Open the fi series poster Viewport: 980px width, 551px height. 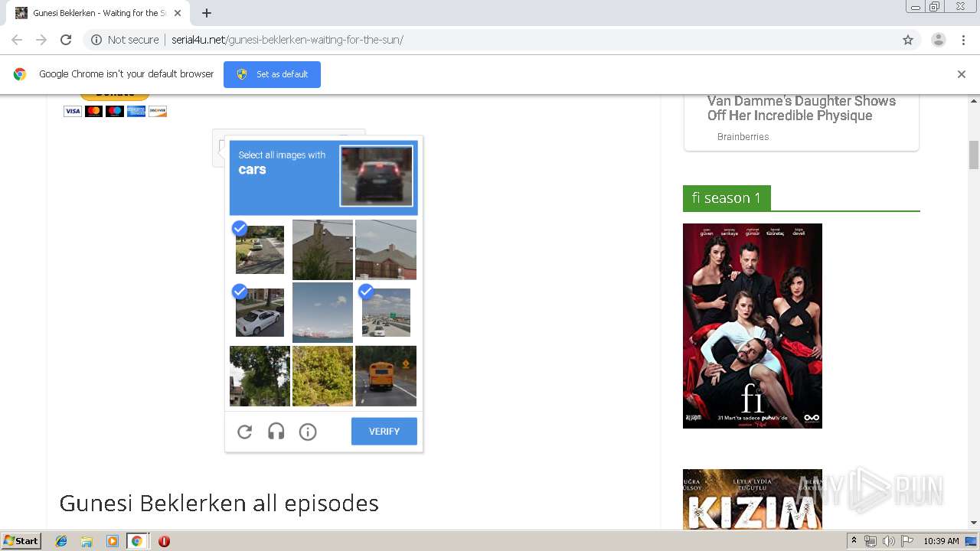coord(753,326)
